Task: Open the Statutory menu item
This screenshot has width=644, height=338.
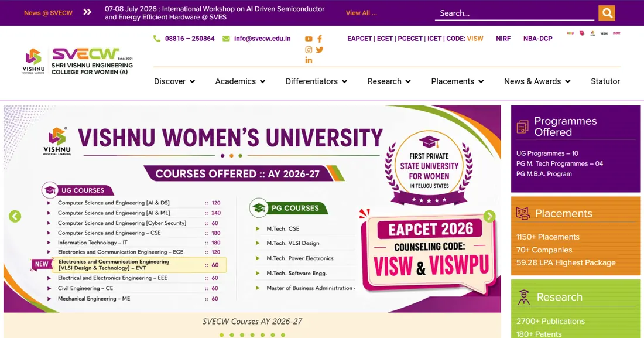Action: pos(605,81)
